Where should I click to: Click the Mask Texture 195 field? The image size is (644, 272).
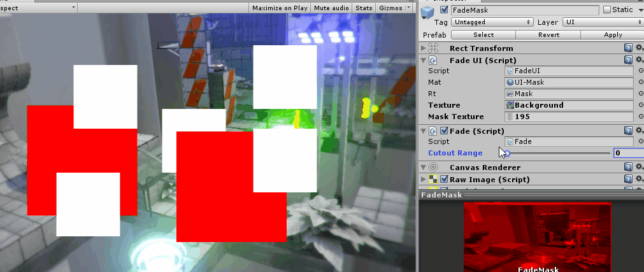click(569, 117)
